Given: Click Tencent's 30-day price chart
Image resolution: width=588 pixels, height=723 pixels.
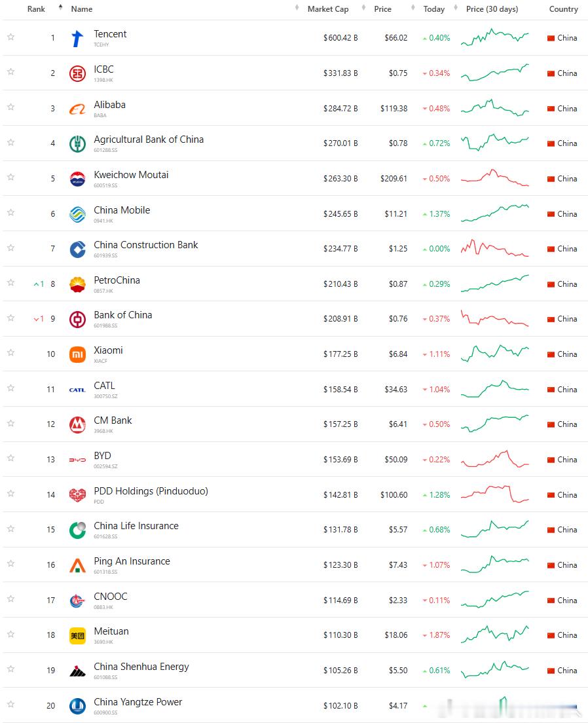Looking at the screenshot, I should [495, 37].
